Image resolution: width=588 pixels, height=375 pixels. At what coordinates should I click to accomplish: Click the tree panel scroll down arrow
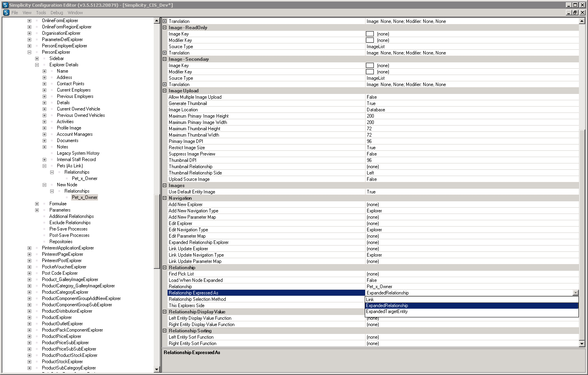tap(156, 369)
